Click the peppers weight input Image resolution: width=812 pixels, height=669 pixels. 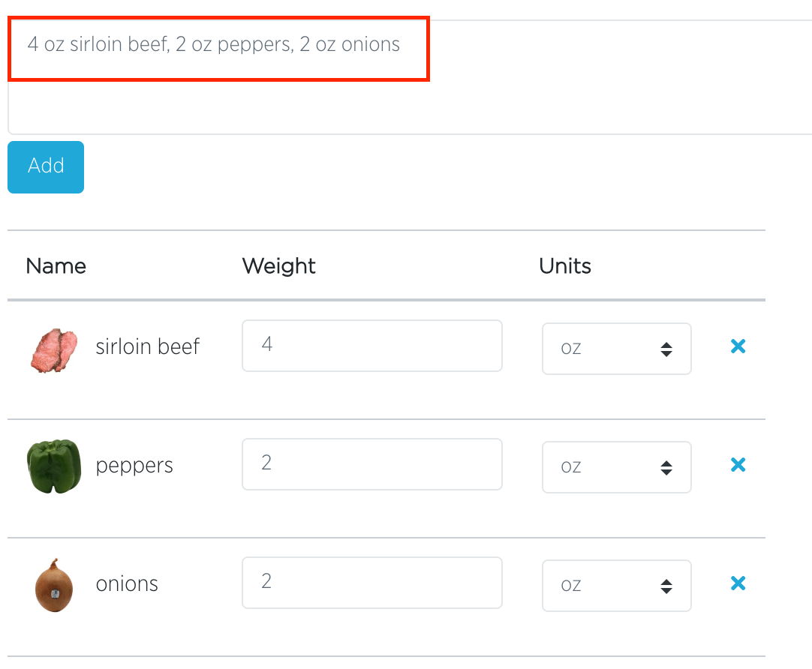coord(371,464)
